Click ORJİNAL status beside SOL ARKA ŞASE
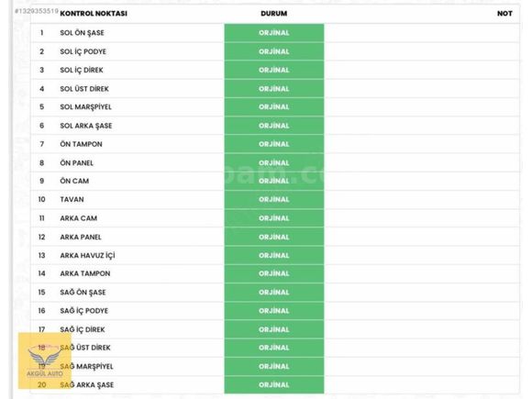The width and height of the screenshot is (532, 399). click(x=274, y=126)
